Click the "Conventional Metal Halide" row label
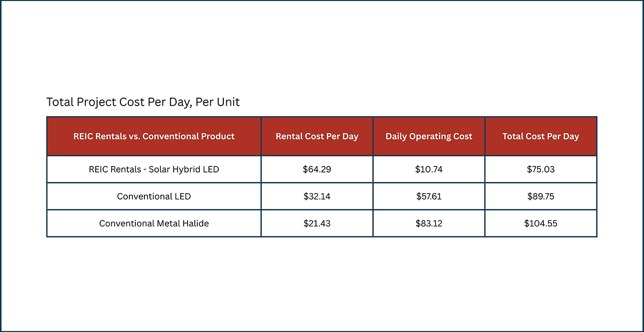644x332 pixels. click(x=154, y=223)
